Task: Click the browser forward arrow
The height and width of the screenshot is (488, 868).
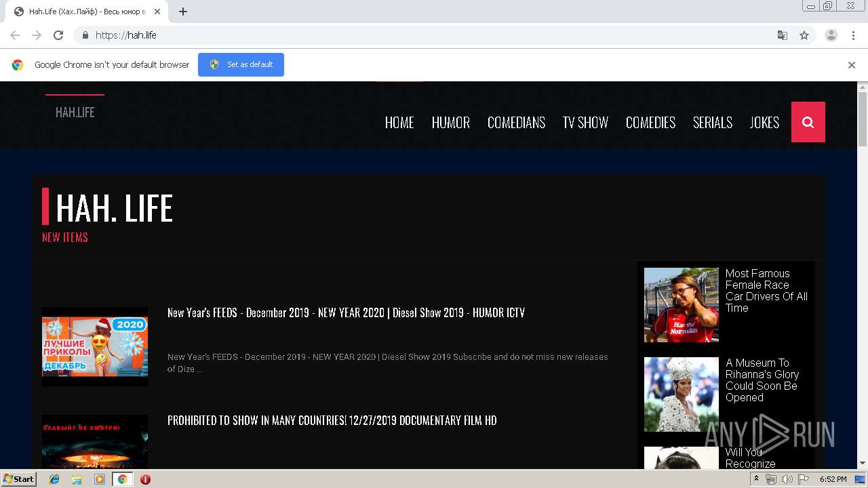Action: [37, 35]
